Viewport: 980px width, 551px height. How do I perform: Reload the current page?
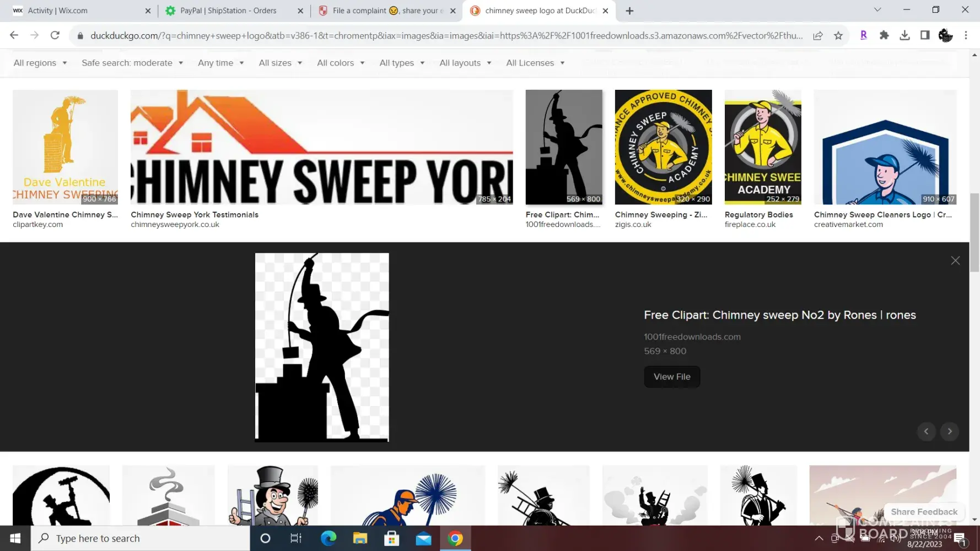[x=55, y=35]
